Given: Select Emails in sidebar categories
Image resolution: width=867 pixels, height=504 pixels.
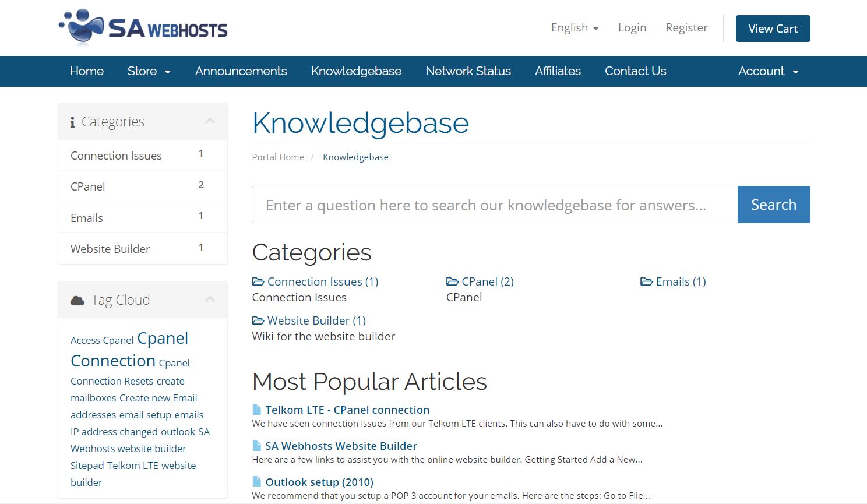Looking at the screenshot, I should coord(143,218).
